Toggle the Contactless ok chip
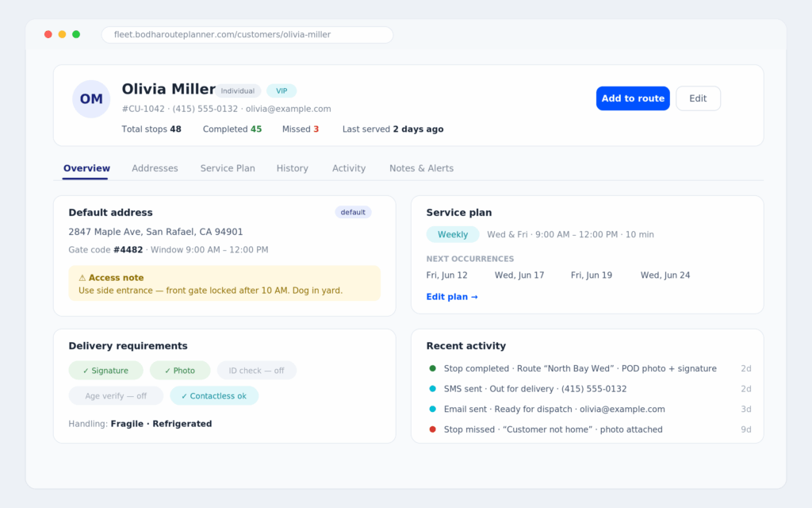This screenshot has width=812, height=508. (x=214, y=396)
